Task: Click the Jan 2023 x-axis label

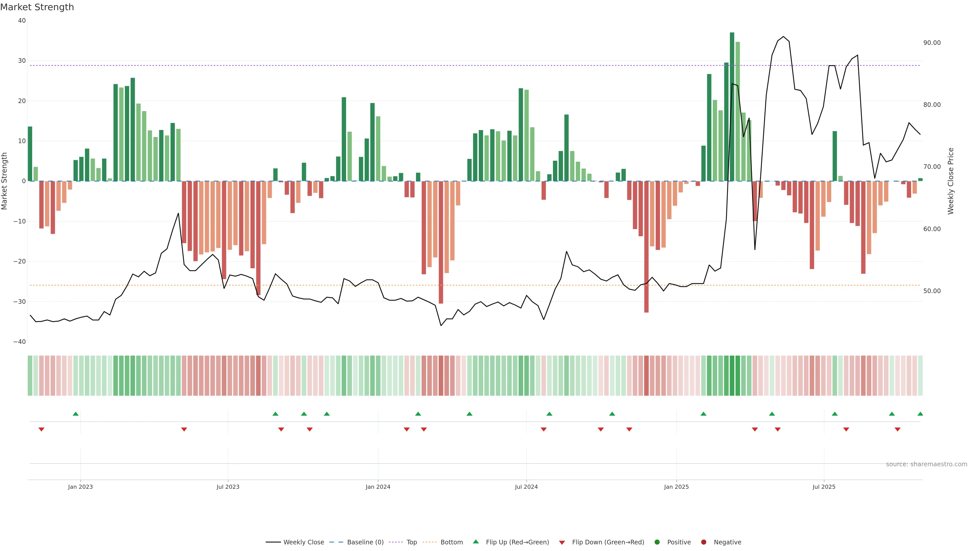Action: point(80,487)
